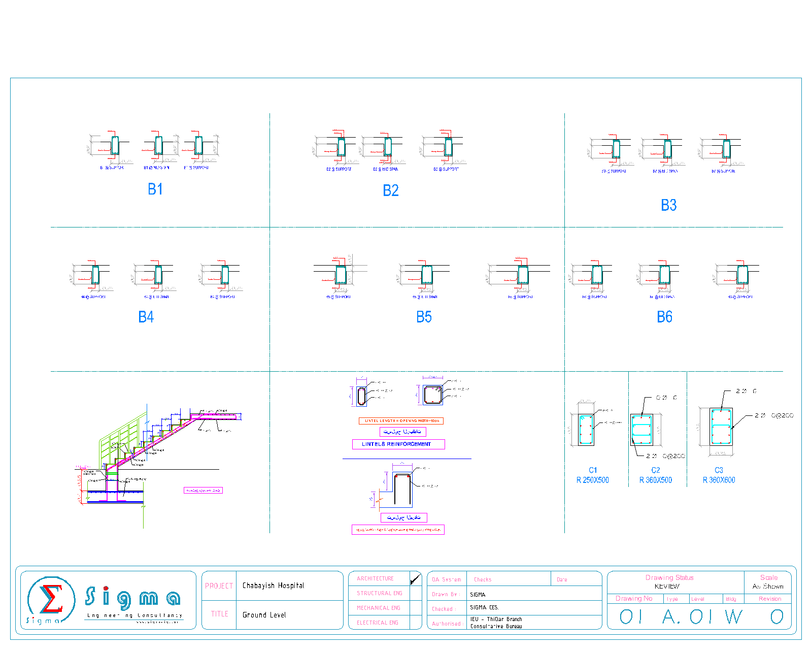Select the C1 R 250X500 column section
The width and height of the screenshot is (812, 650).
pos(586,430)
